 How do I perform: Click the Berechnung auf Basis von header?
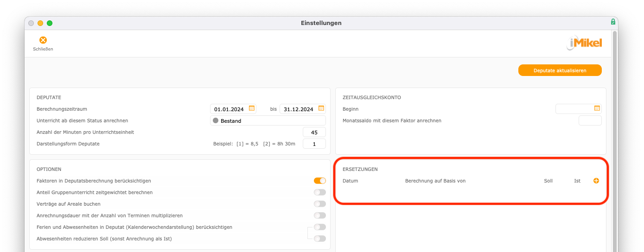point(435,181)
